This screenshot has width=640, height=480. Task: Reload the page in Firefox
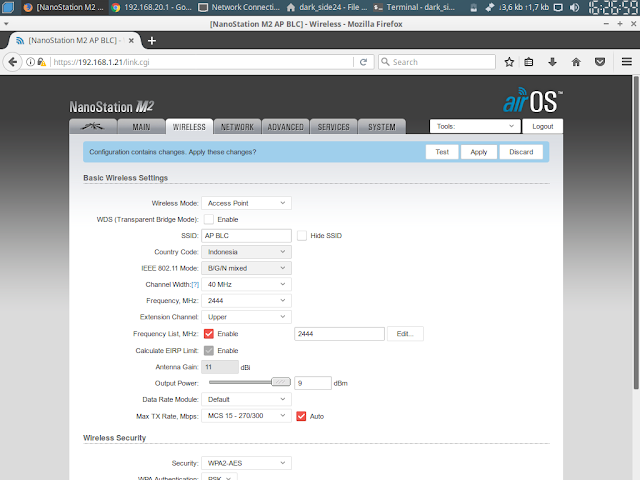click(363, 62)
